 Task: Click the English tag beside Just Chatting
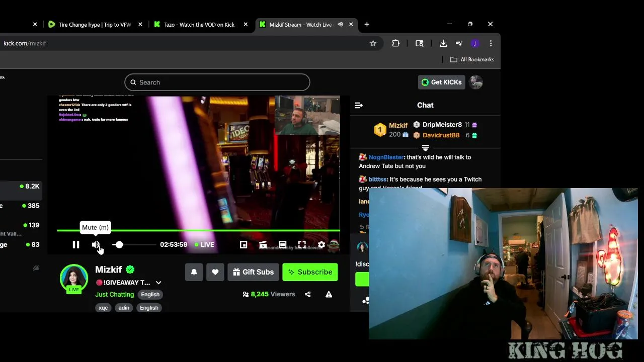(150, 295)
